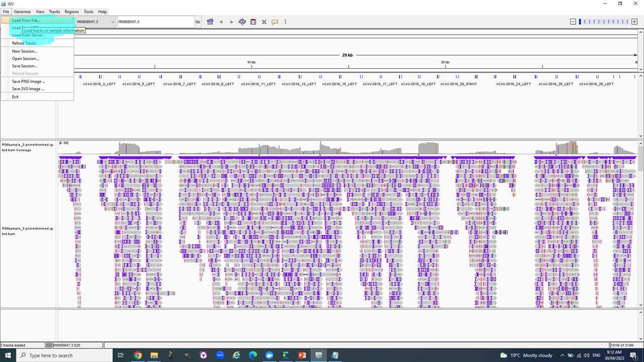Screen dimensions: 644x362
Task: Click the Forward navigation arrow icon
Action: (231, 22)
